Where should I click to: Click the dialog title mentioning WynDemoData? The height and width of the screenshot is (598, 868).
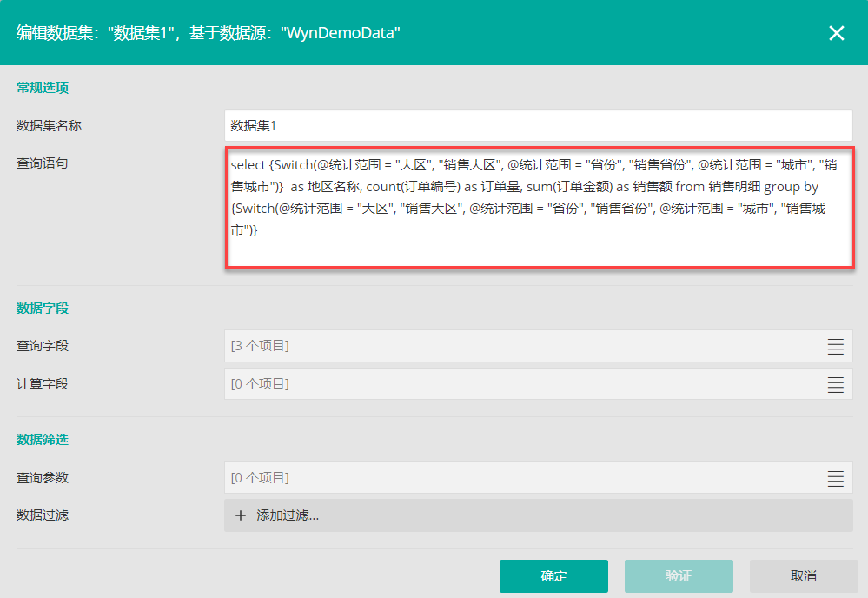point(209,33)
